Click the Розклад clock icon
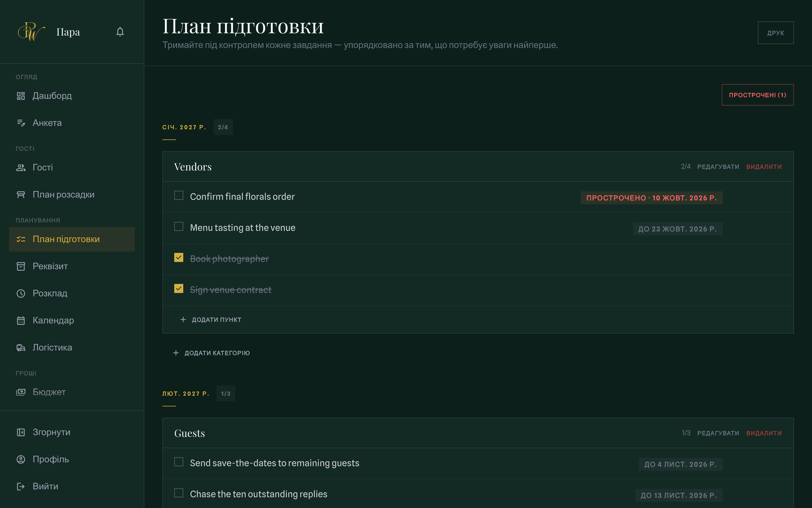The width and height of the screenshot is (812, 508). (21, 293)
